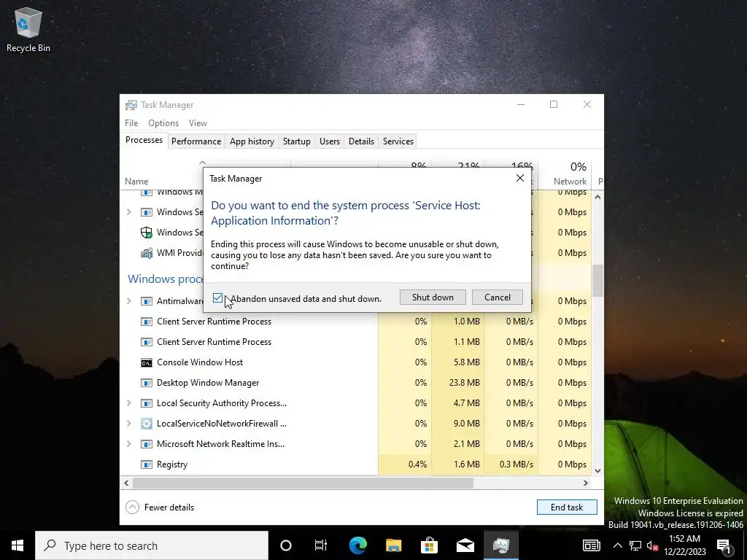Open the News and interests tray icon
Image resolution: width=747 pixels, height=560 pixels.
(591, 545)
